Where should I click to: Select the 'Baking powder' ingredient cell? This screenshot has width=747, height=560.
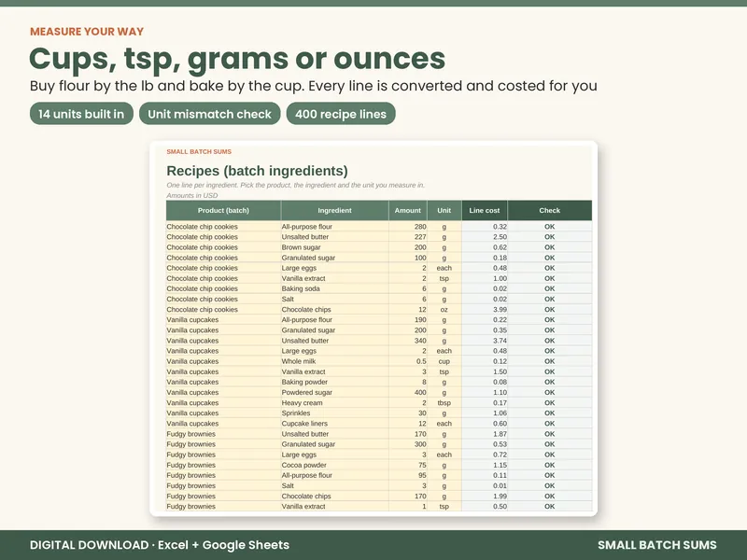334,382
